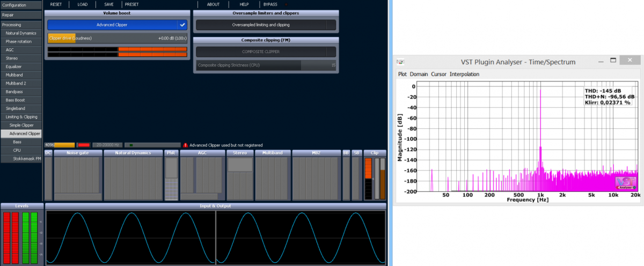Select AGC in the sidebar
The width and height of the screenshot is (644, 266).
20,50
